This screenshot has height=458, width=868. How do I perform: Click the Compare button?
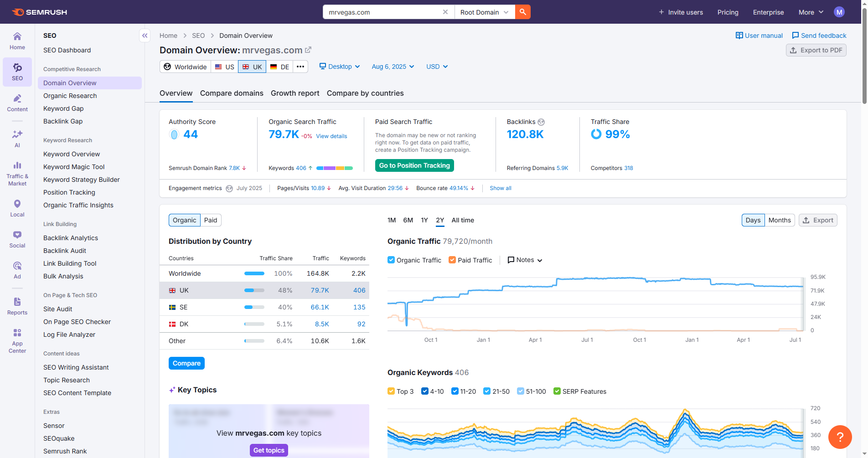pos(186,363)
